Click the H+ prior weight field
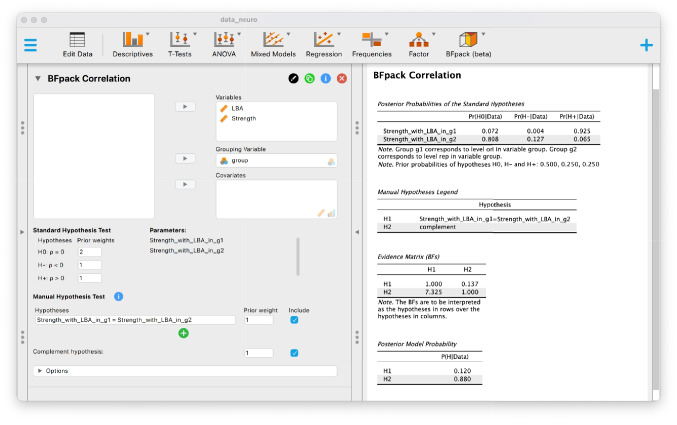The width and height of the screenshot is (677, 425). pos(89,278)
